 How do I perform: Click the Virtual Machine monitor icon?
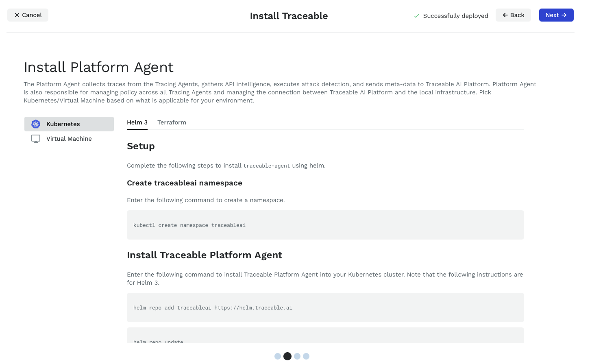pyautogui.click(x=36, y=139)
